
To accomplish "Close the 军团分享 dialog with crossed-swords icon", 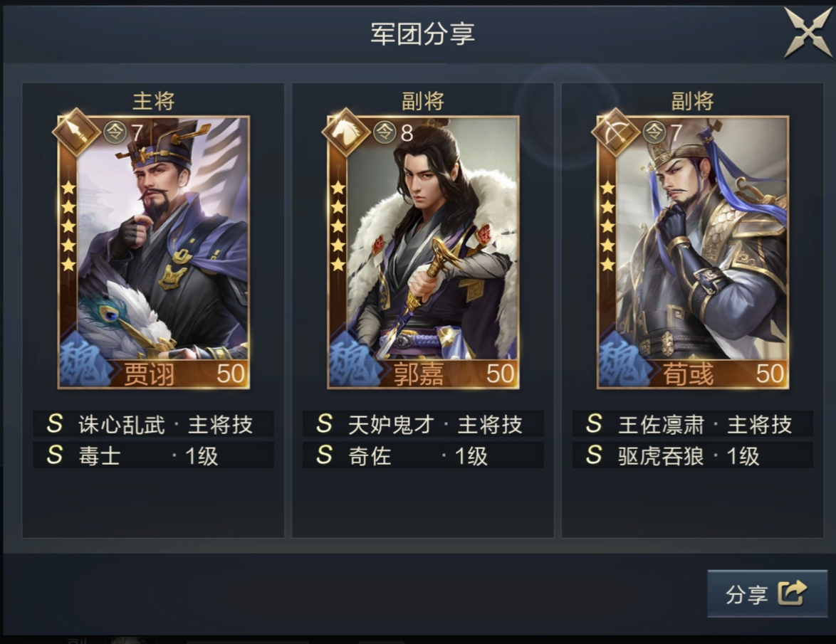I will tap(808, 33).
